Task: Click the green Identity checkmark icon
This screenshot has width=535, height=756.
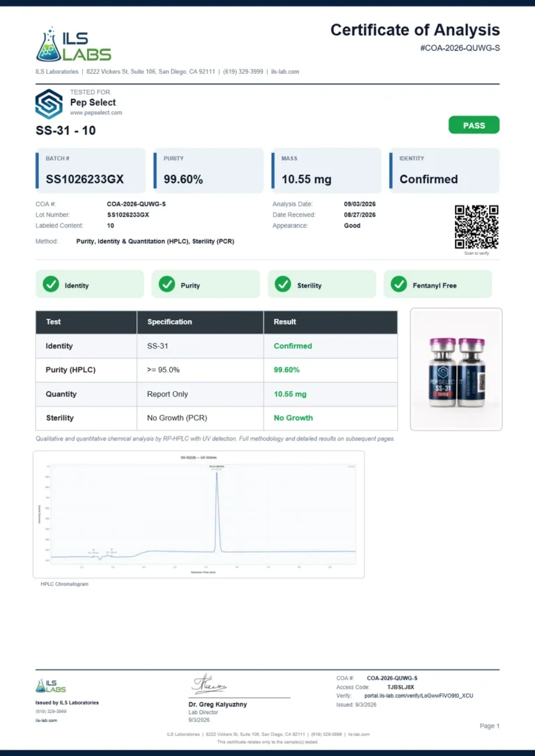Action: [x=51, y=285]
